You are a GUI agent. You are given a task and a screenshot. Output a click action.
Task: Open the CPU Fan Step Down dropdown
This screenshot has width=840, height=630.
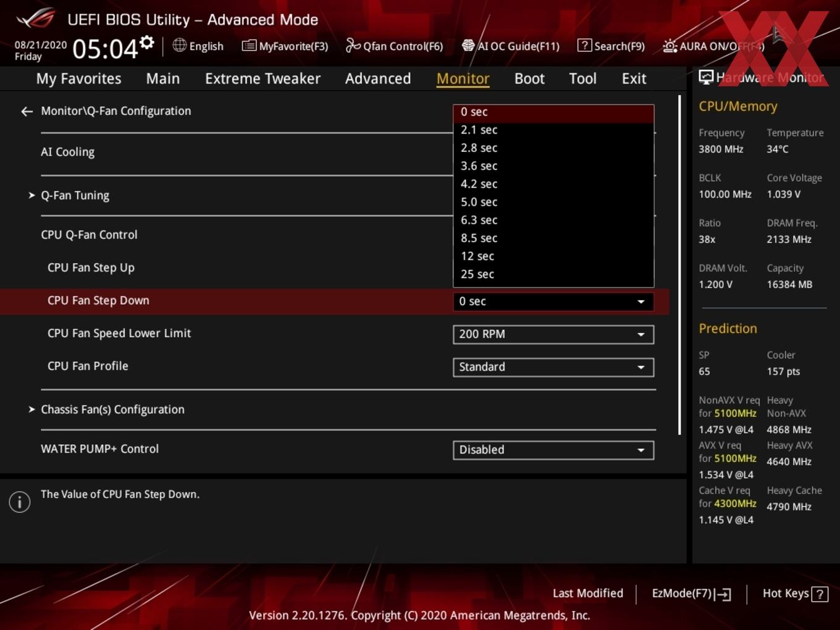click(x=553, y=301)
